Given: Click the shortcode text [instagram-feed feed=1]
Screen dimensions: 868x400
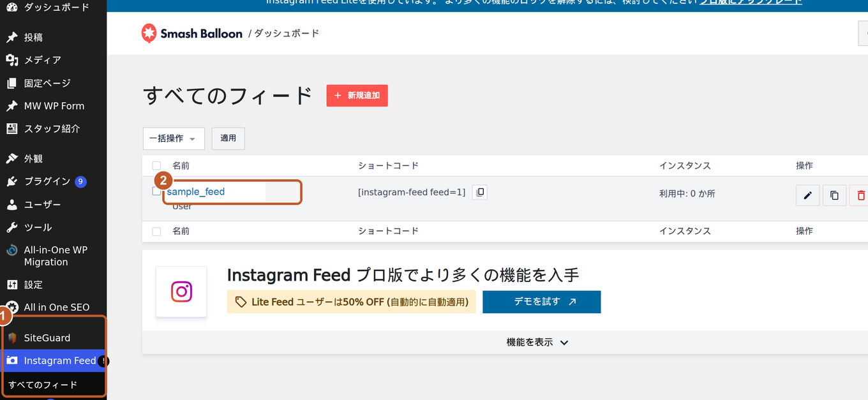Looking at the screenshot, I should tap(412, 192).
